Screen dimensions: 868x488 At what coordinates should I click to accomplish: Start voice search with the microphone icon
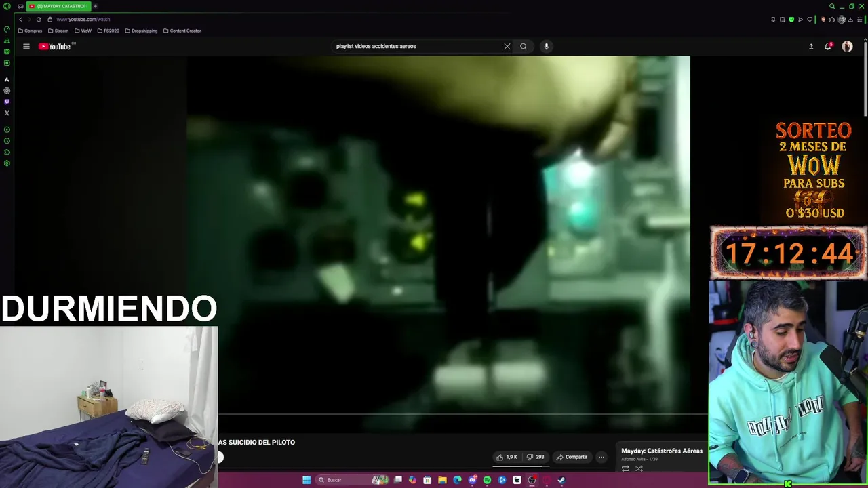tap(546, 46)
